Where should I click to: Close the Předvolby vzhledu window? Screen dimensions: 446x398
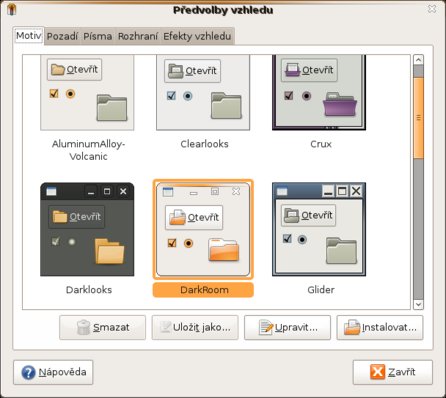coord(432,9)
